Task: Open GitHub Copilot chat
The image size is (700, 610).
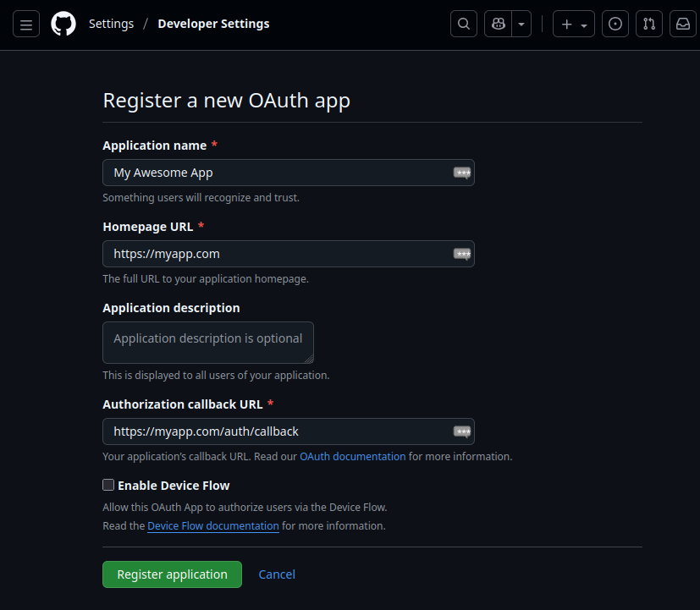Action: pyautogui.click(x=498, y=24)
